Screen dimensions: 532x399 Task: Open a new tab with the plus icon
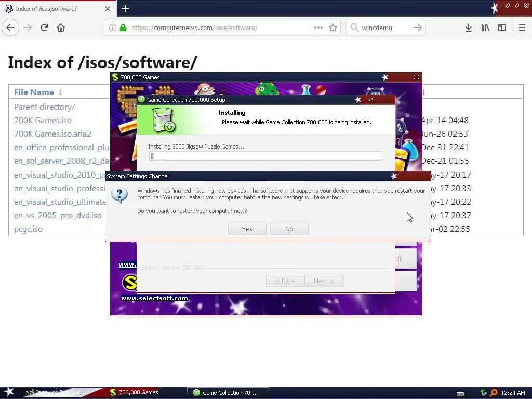coord(125,8)
